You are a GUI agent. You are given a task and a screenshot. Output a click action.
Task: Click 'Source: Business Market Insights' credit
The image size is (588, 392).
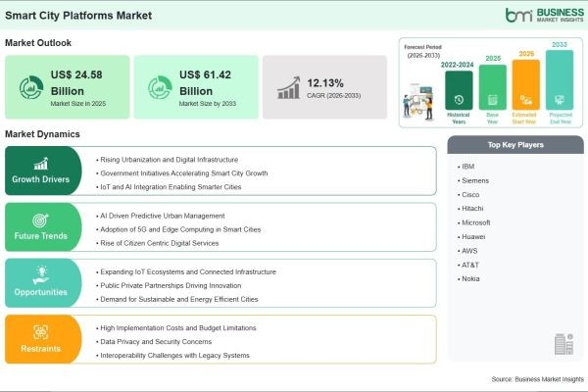(x=538, y=379)
